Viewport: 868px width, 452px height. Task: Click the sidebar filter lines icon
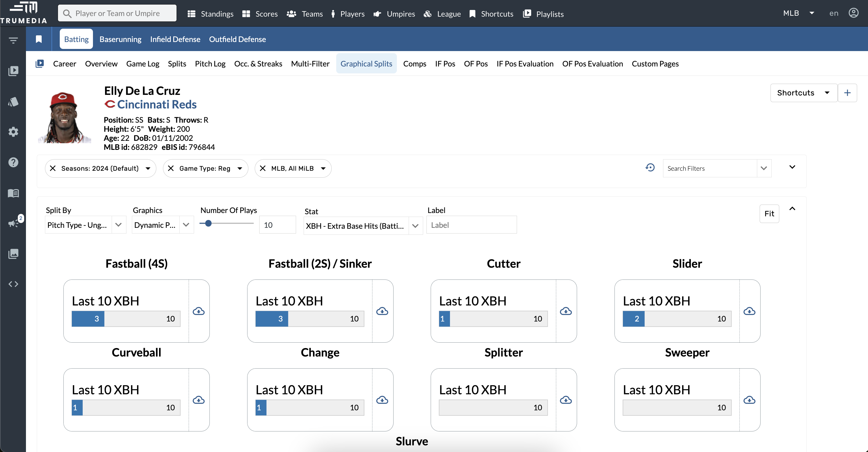(x=13, y=40)
